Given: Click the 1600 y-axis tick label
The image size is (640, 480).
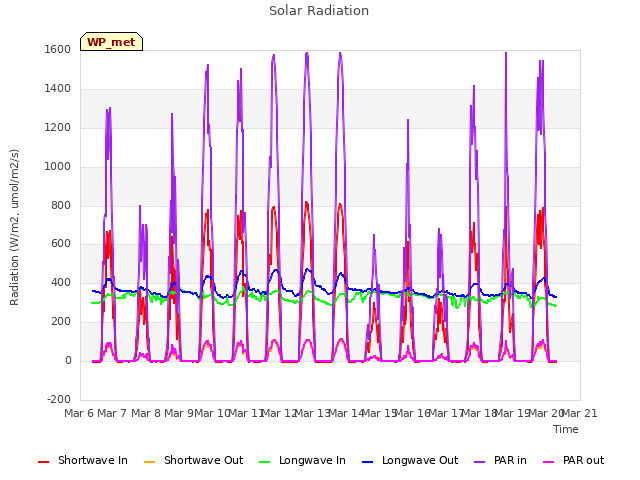Looking at the screenshot, I should (x=58, y=50).
